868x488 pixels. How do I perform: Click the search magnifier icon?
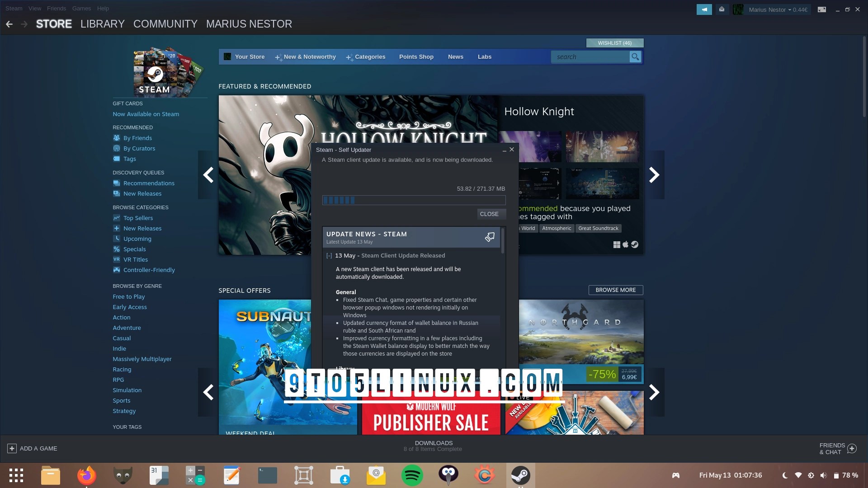pyautogui.click(x=635, y=56)
